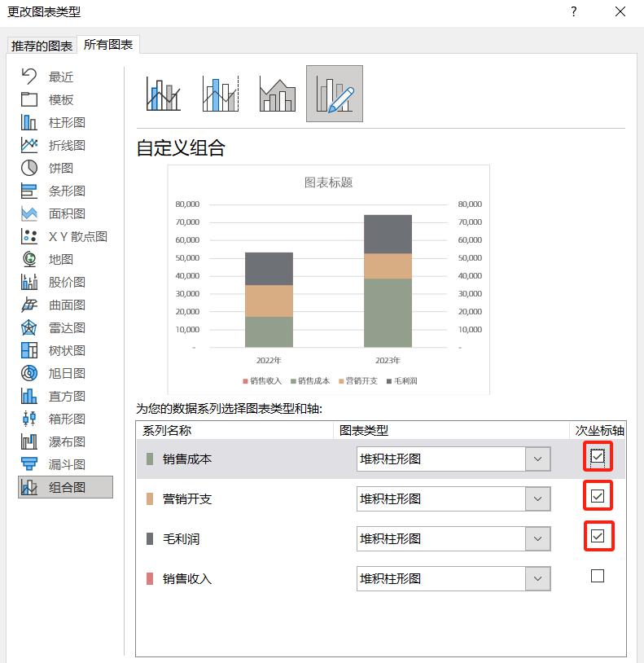Close the 更改图表类型 dialog

[620, 11]
